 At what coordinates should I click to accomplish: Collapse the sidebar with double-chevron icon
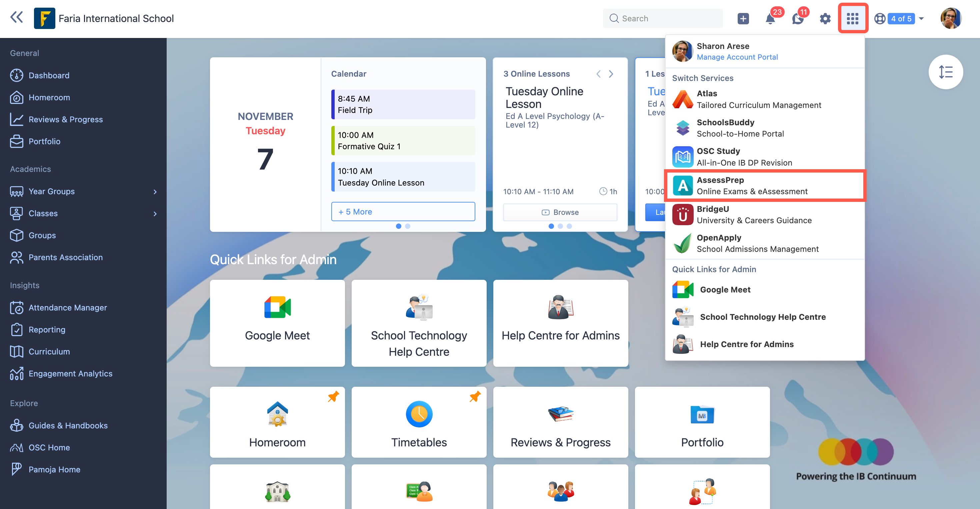click(x=16, y=17)
